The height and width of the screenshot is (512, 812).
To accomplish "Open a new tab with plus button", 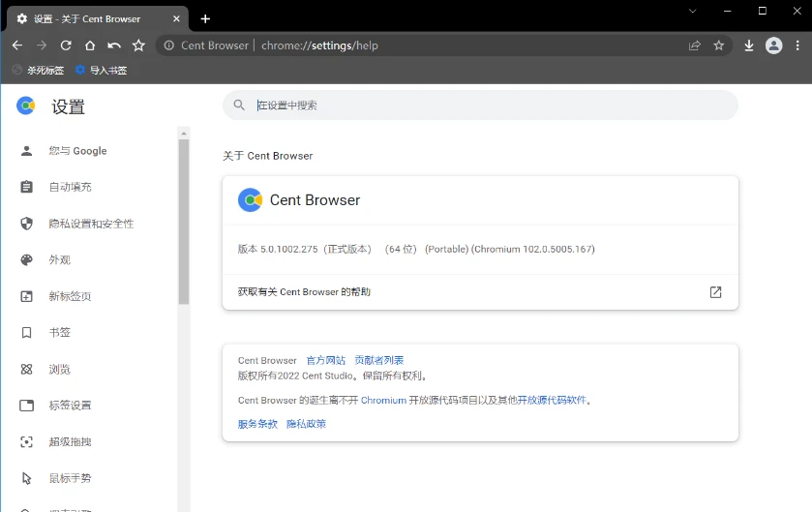I will 205,18.
